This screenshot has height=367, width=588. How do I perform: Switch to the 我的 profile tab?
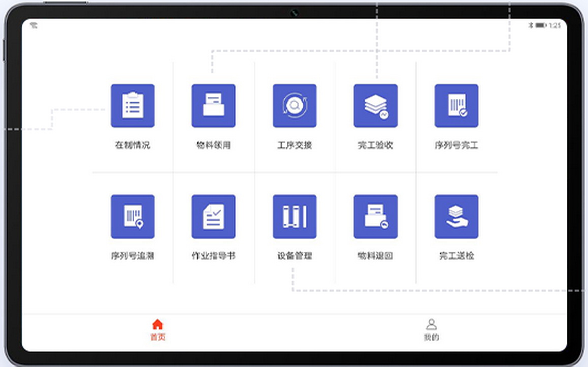431,329
